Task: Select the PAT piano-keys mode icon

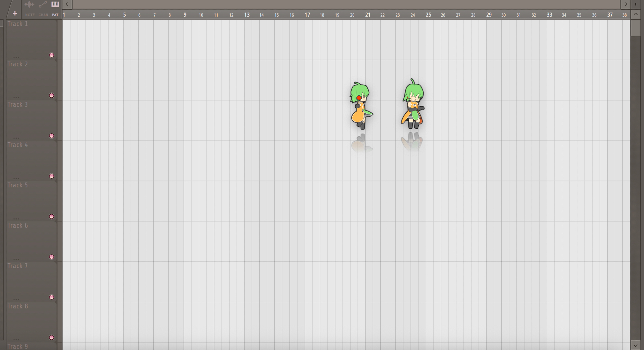Action: click(55, 5)
